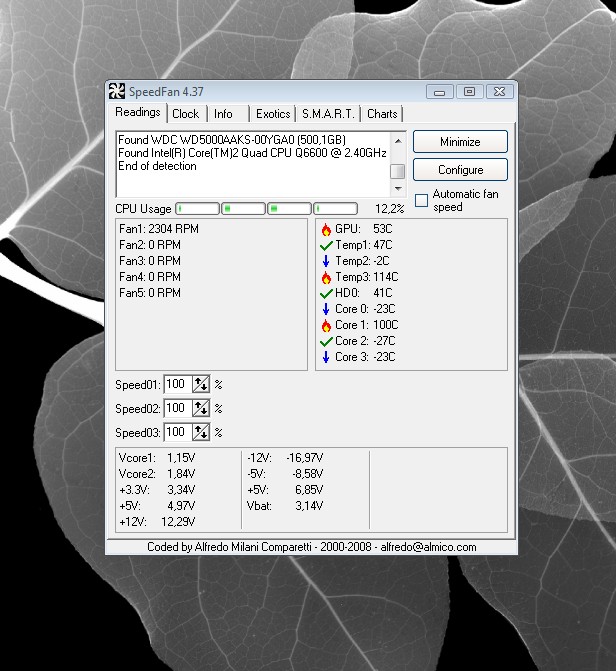
Task: Click the Speed02 value field
Action: point(178,408)
